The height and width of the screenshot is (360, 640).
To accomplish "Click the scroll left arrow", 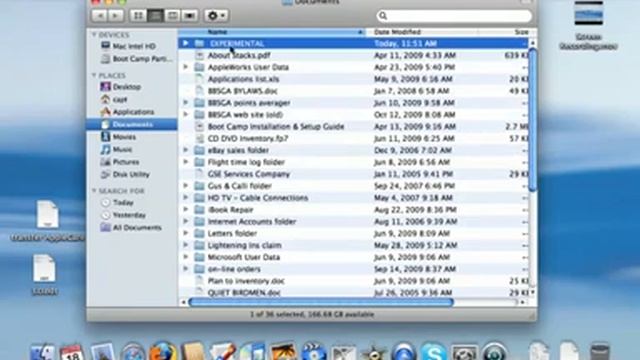I will (183, 302).
